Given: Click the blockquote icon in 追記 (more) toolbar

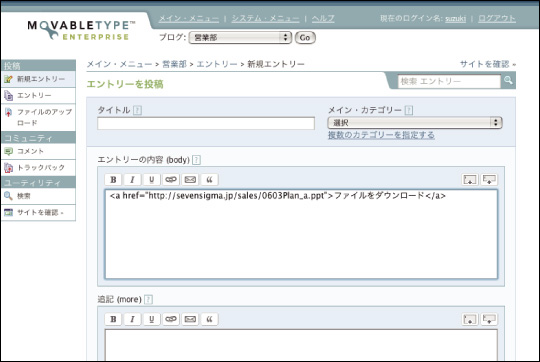Looking at the screenshot, I should click(209, 319).
